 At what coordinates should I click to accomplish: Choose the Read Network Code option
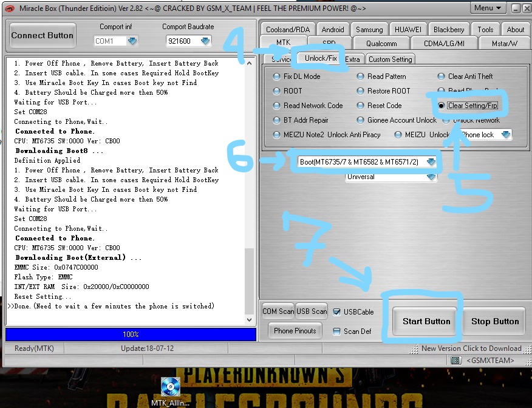point(276,106)
